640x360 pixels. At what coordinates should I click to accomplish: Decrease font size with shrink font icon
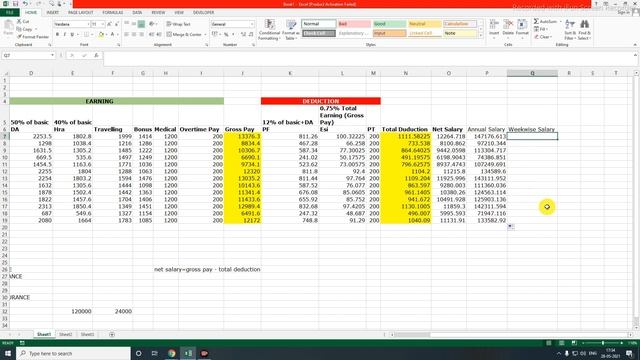point(117,24)
